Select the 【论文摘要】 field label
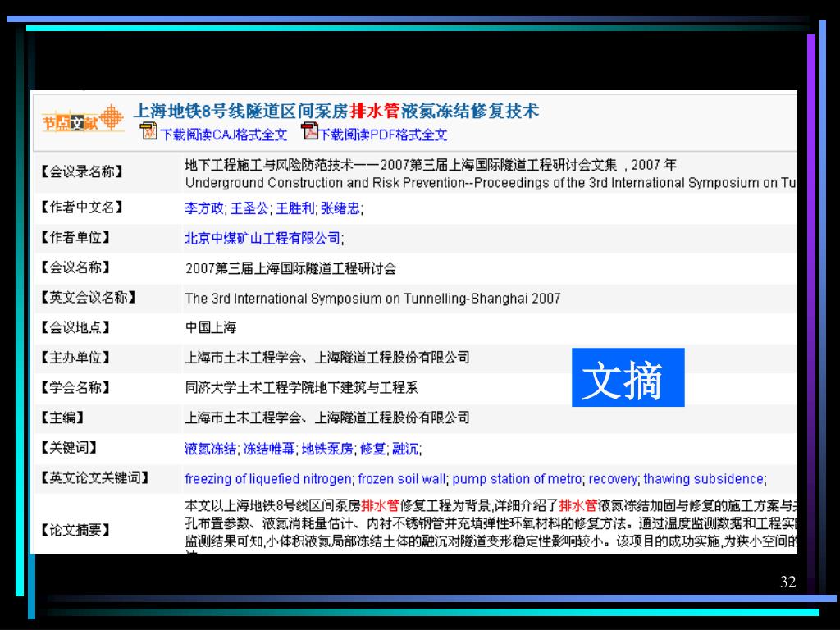This screenshot has height=630, width=840. [x=75, y=530]
